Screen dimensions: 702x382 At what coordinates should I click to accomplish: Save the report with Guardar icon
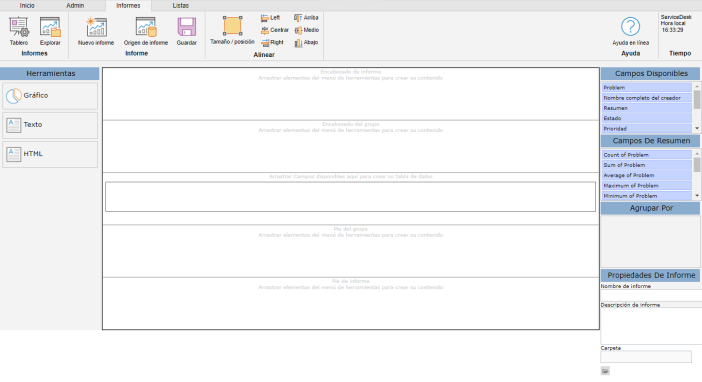tap(187, 27)
